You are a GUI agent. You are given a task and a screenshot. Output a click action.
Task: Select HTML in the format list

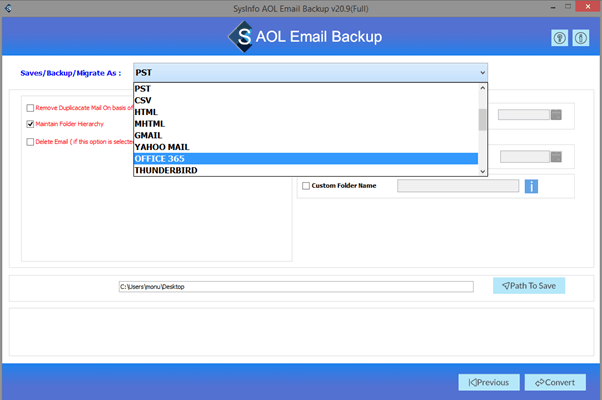click(x=306, y=112)
